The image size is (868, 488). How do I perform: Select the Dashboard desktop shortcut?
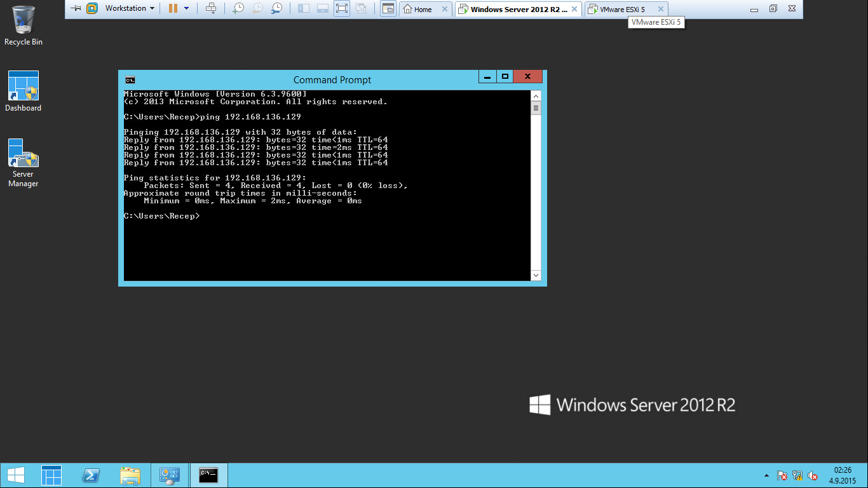(24, 91)
